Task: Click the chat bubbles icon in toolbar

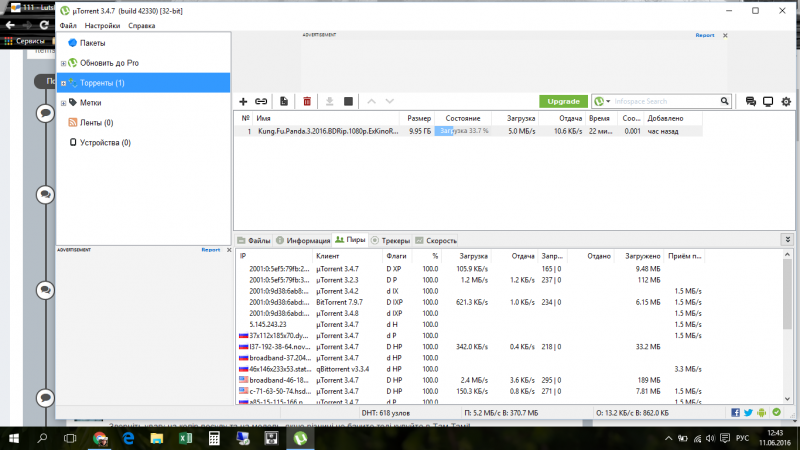Action: tap(750, 101)
